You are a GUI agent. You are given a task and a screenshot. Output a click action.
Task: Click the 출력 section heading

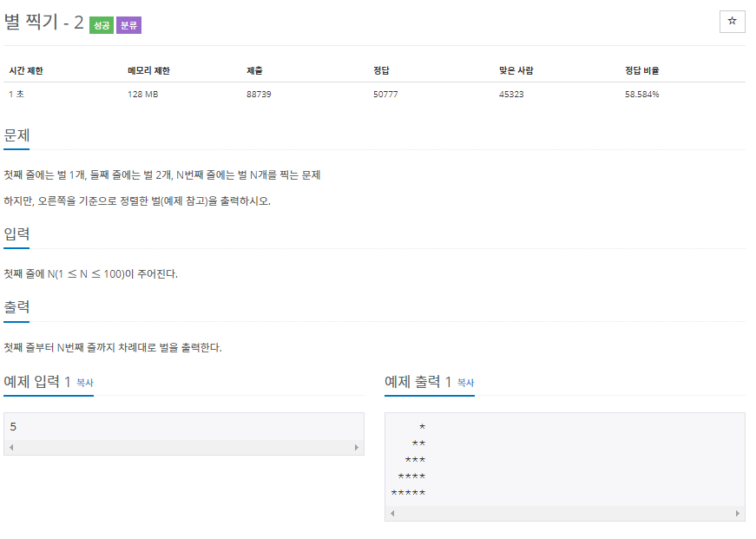coord(16,307)
